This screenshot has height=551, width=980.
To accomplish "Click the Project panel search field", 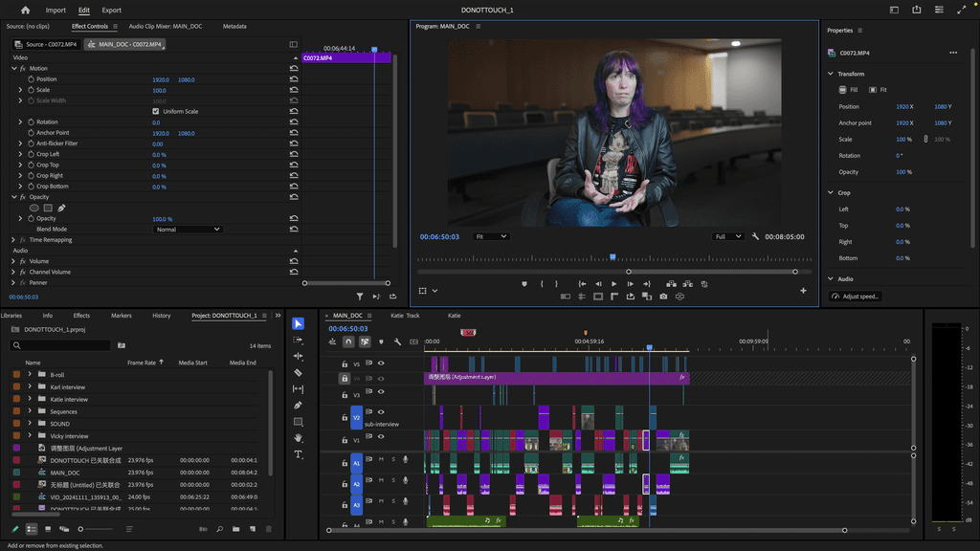I will tap(60, 345).
